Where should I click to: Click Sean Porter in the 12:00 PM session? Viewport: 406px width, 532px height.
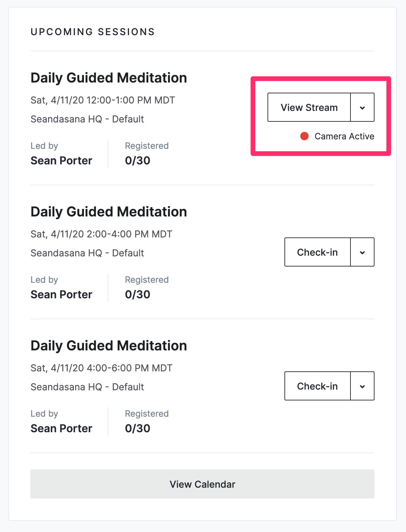pyautogui.click(x=61, y=160)
